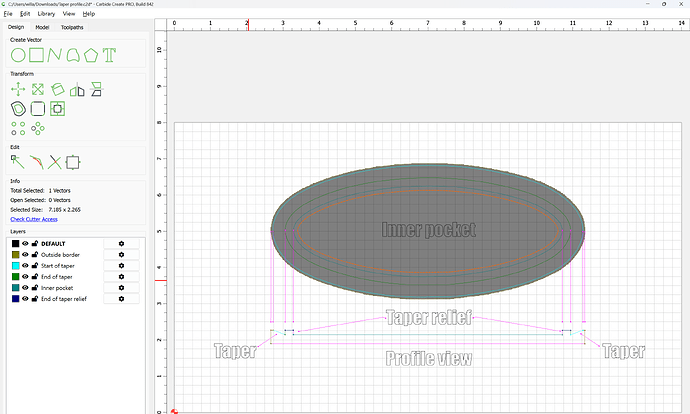Toggle lock on Start of taper layer
The width and height of the screenshot is (690, 414).
(35, 265)
